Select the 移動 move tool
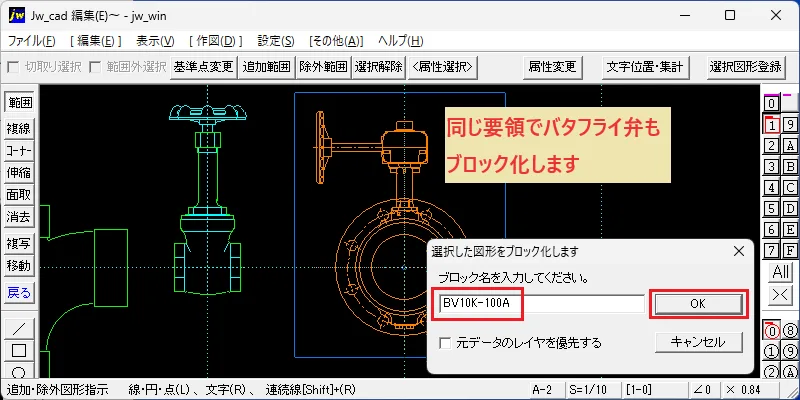This screenshot has width=800, height=400. click(x=19, y=266)
